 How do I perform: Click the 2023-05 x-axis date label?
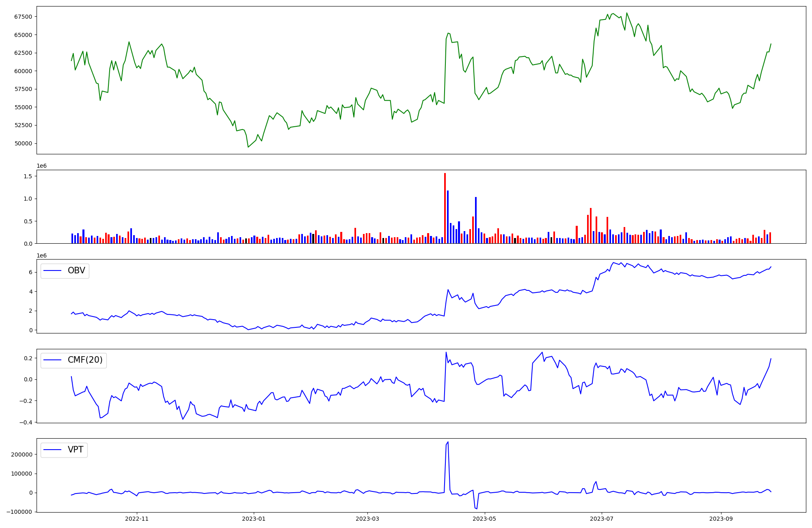(485, 519)
